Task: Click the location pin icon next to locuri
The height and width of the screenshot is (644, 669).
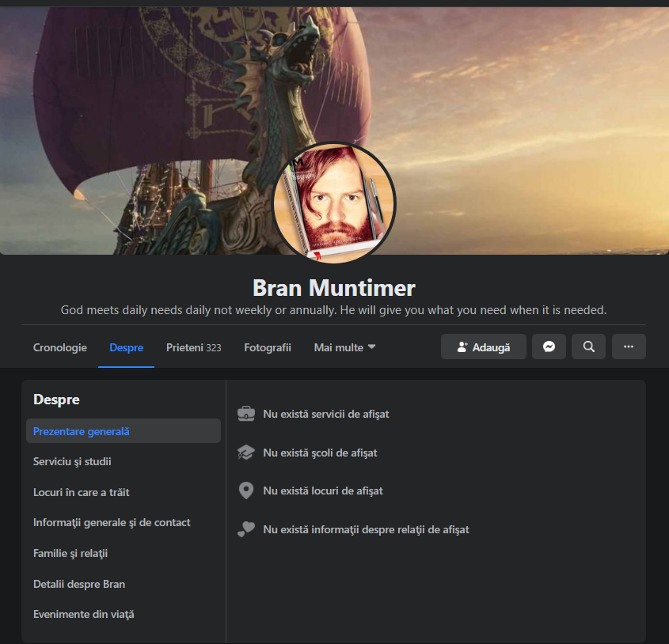Action: coord(246,491)
